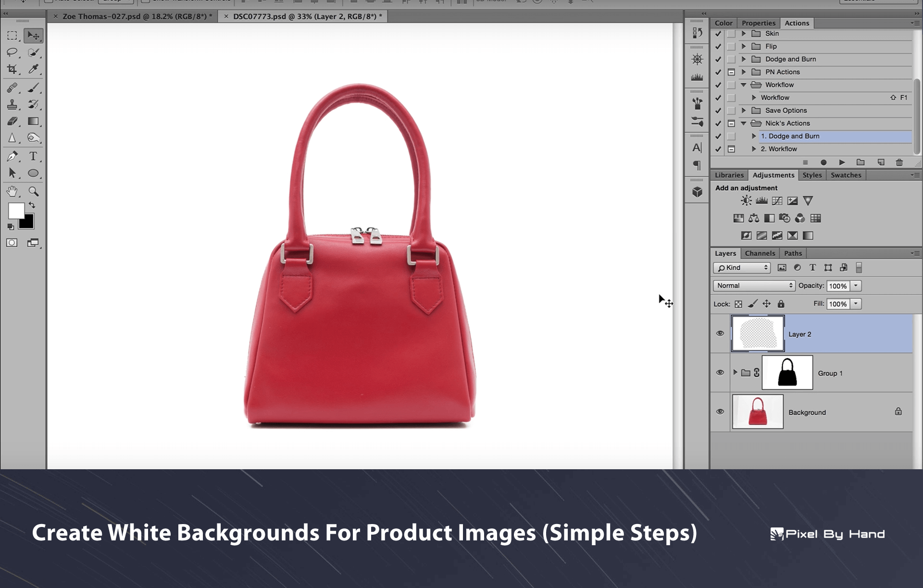The image size is (923, 588).
Task: Expand the Group 1 layer folder
Action: point(735,373)
